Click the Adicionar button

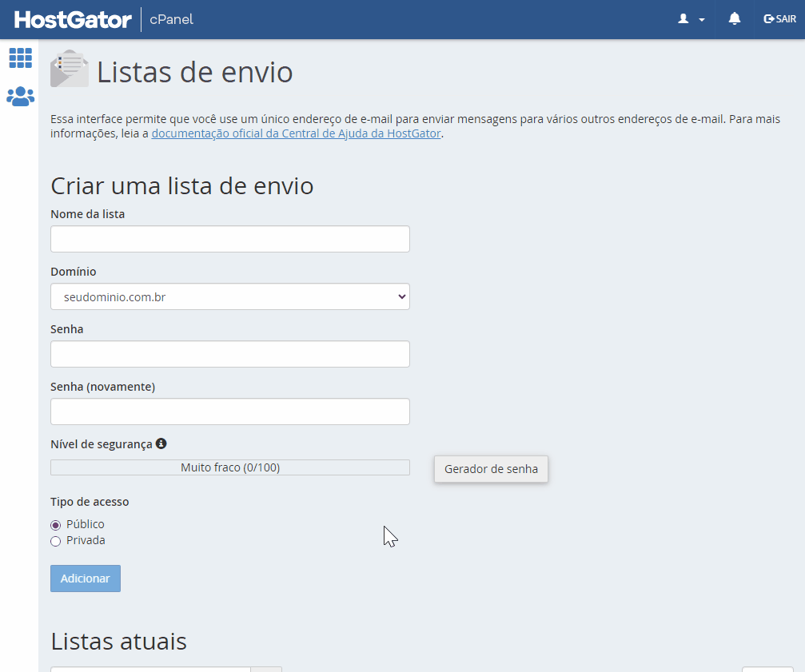coord(86,579)
